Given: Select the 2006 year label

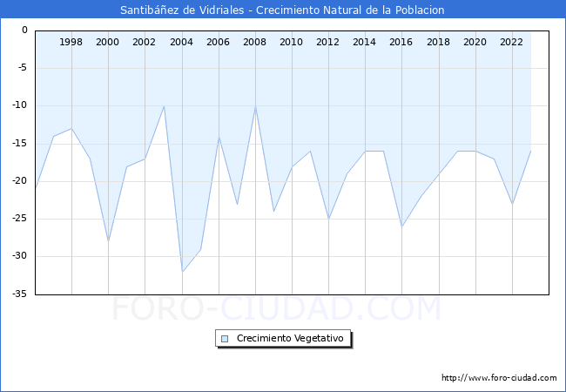Looking at the screenshot, I should 218,42.
